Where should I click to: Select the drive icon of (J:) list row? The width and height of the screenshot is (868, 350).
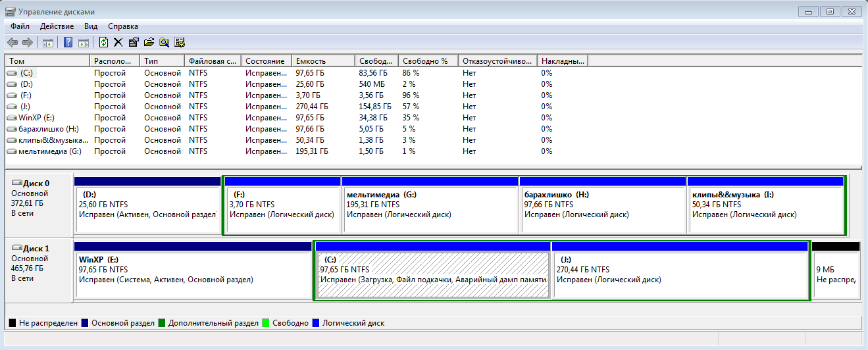click(x=13, y=107)
